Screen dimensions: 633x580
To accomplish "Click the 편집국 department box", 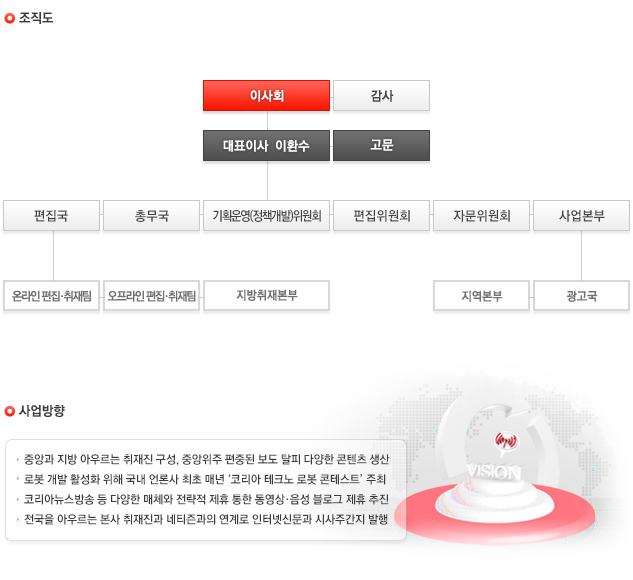I will 51,216.
